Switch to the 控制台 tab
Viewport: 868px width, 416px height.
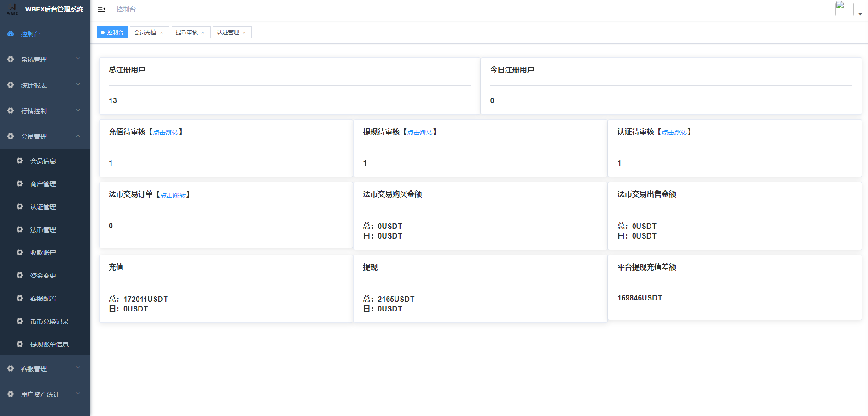coord(112,33)
